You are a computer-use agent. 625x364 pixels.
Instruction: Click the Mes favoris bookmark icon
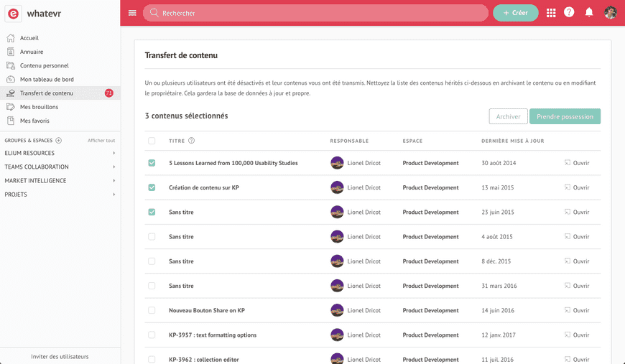11,121
